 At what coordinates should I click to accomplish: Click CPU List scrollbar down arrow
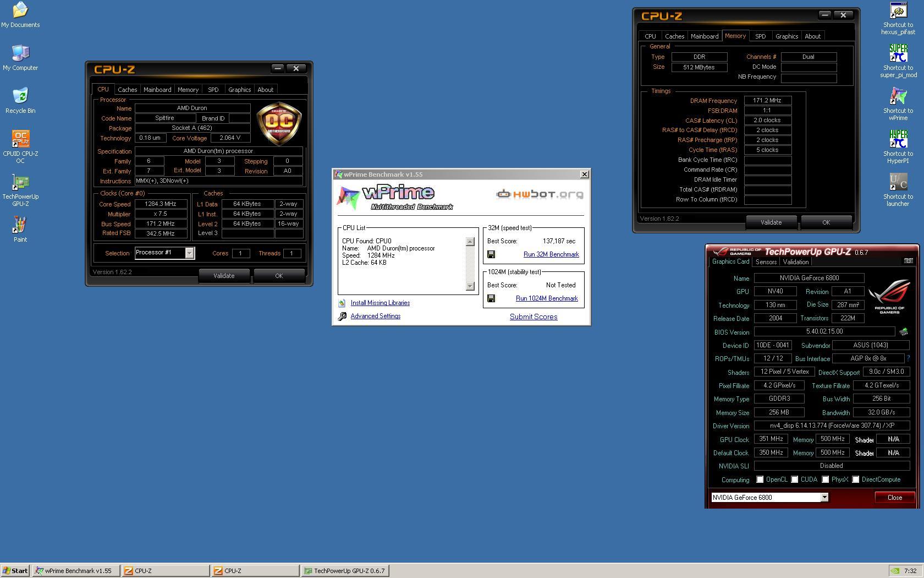point(470,286)
